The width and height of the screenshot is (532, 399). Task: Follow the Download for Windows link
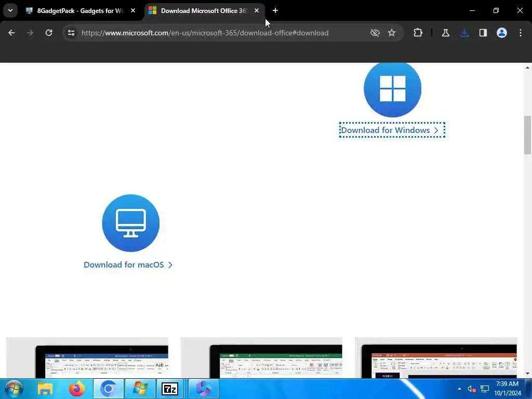coord(392,130)
